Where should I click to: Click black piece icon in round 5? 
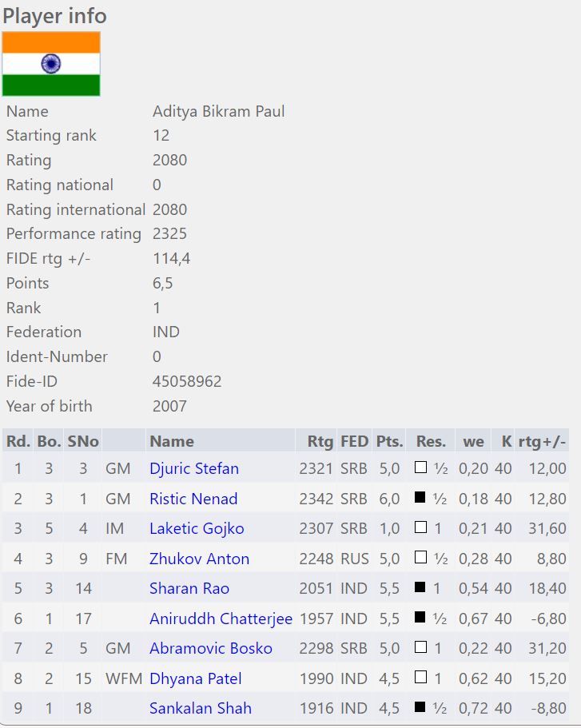coord(420,588)
